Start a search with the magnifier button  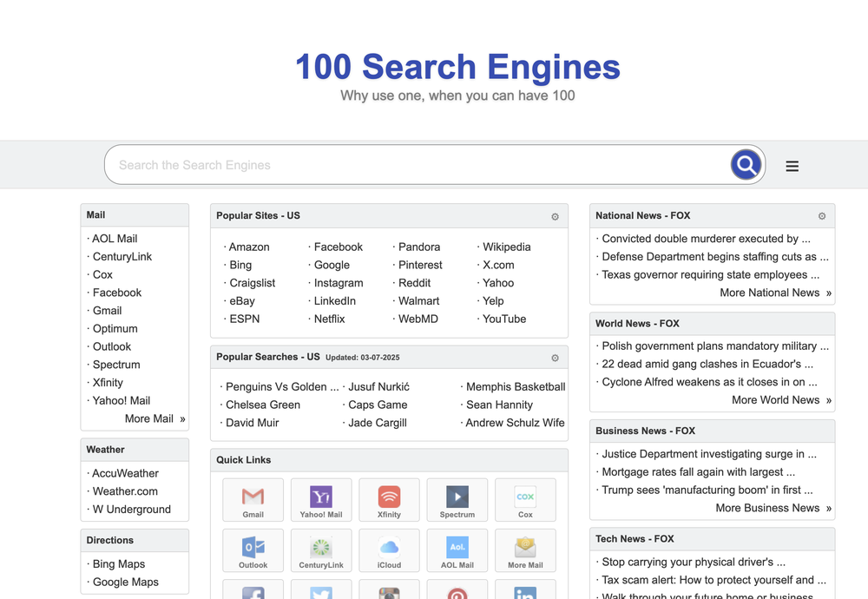(x=746, y=164)
